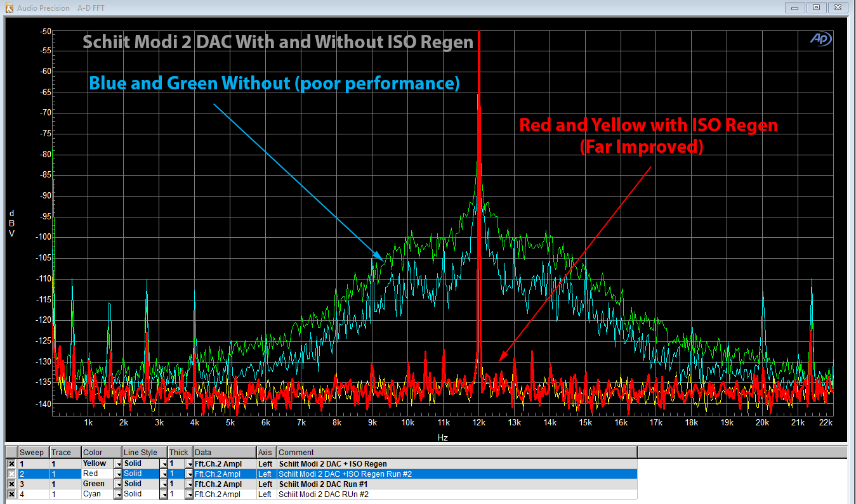Toggle the sweep 2 Red trace checkbox
Image resolution: width=856 pixels, height=504 pixels.
(11, 474)
